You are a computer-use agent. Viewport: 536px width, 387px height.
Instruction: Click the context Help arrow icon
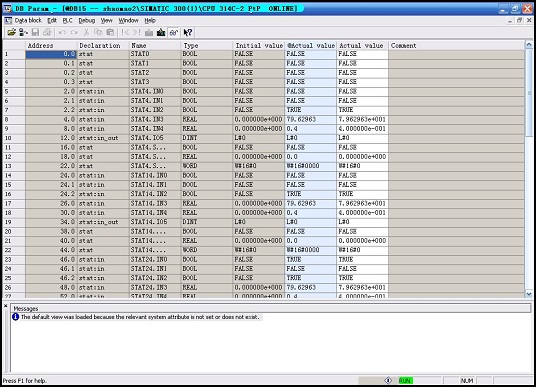[188, 32]
